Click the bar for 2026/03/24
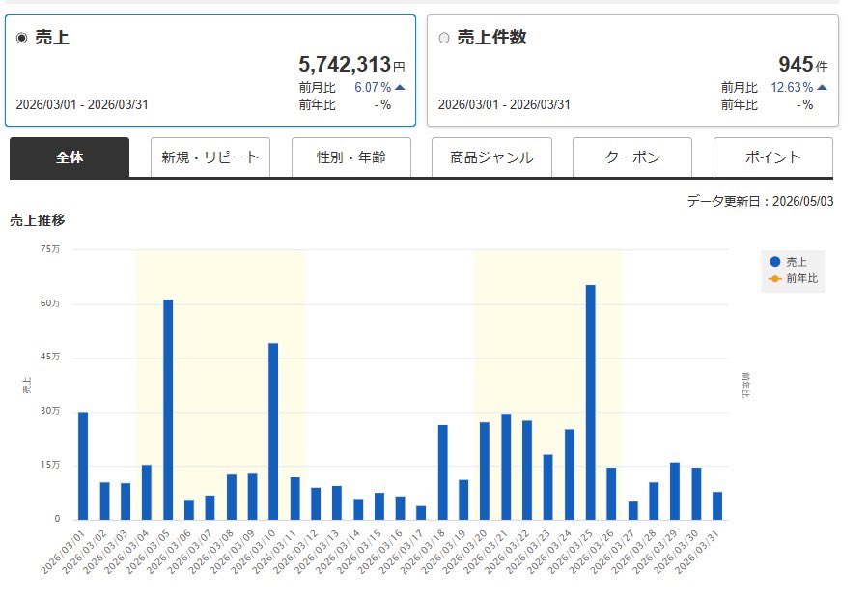This screenshot has height=601, width=868. (570, 474)
